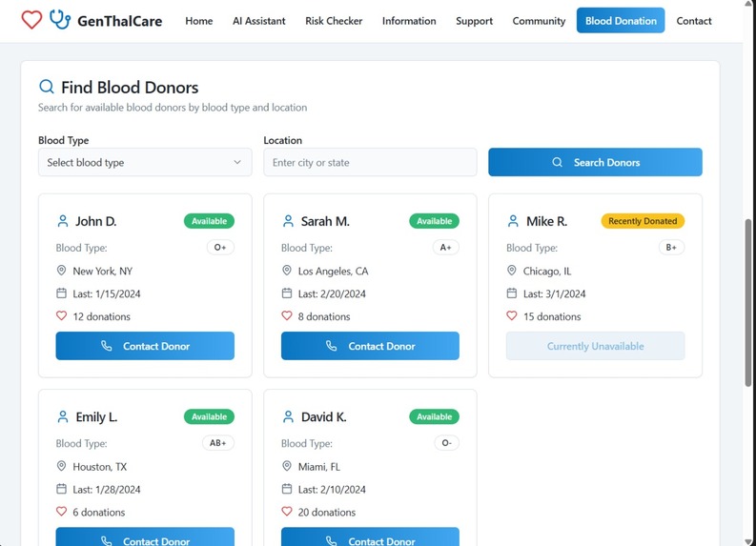Click the location pin next to Chicago, IL
Screen dimensions: 756x546
(x=512, y=271)
